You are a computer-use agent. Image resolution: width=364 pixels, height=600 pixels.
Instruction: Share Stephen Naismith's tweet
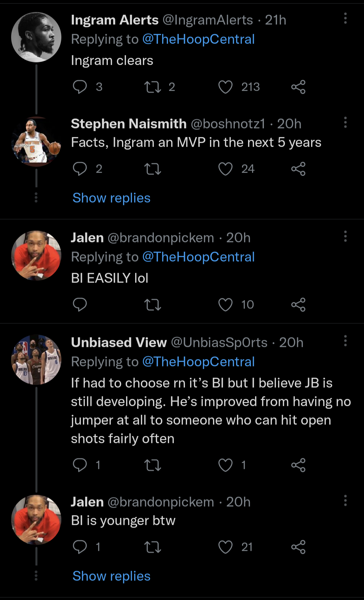[298, 169]
